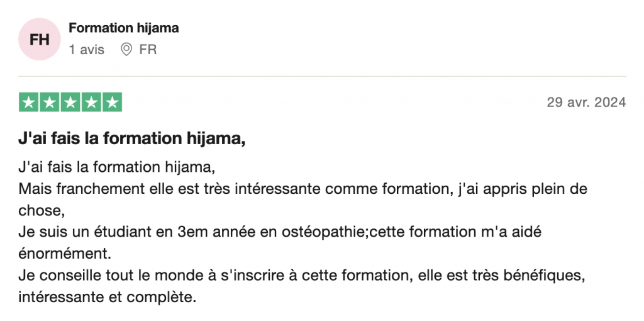Click the horizontal divider under the reviewer header
Image resolution: width=644 pixels, height=321 pixels.
pyautogui.click(x=322, y=77)
